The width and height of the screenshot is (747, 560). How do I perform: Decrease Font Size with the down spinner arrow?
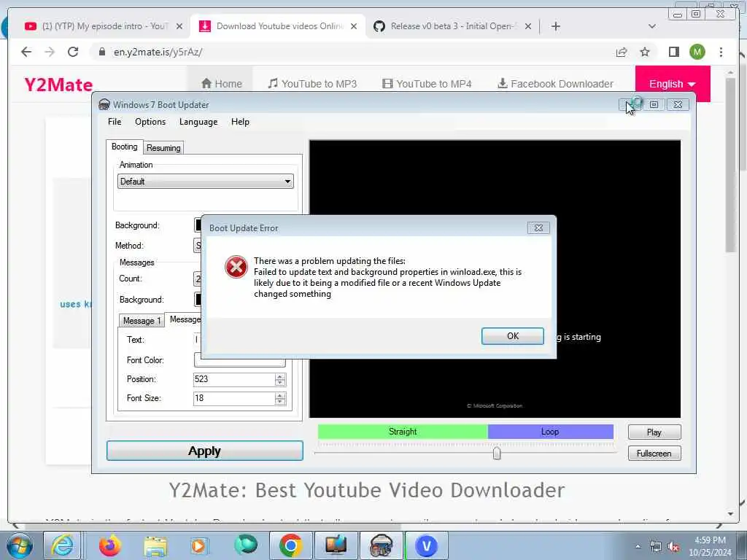point(280,402)
